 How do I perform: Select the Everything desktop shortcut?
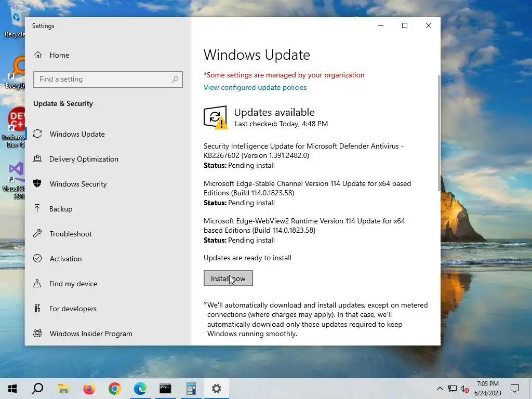pyautogui.click(x=15, y=73)
